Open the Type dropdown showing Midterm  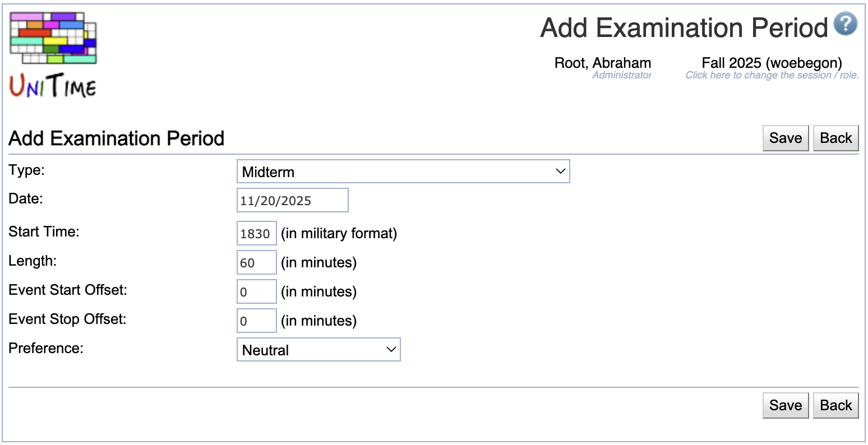point(403,171)
